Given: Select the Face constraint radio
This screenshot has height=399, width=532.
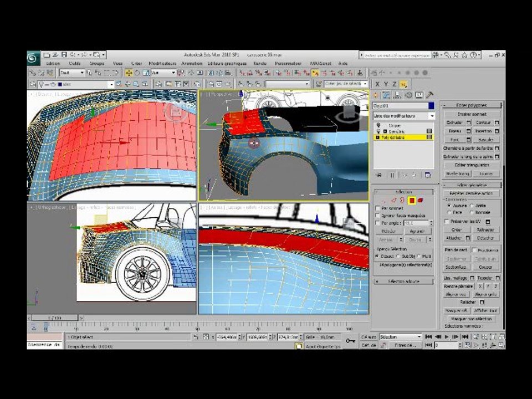Looking at the screenshot, I should coord(449,212).
